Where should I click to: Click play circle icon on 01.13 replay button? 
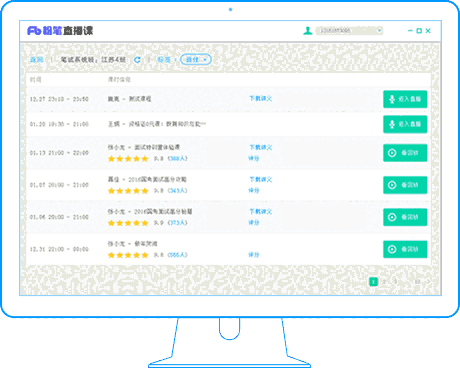pos(392,153)
